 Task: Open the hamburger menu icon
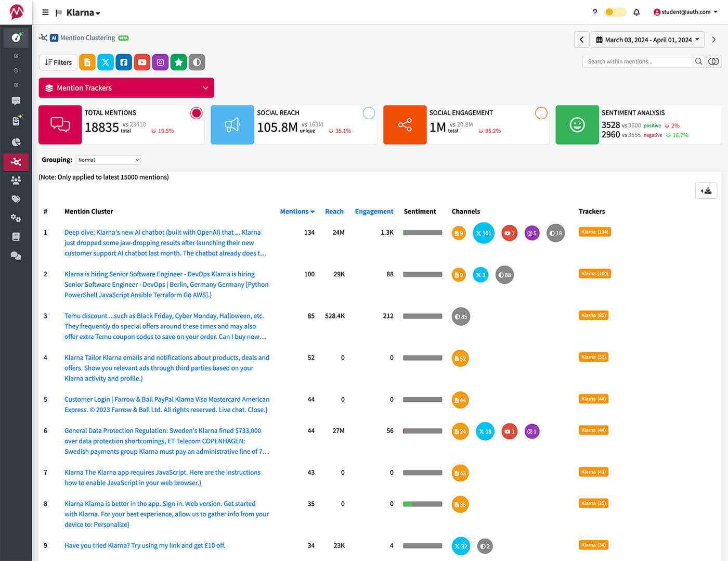point(45,12)
